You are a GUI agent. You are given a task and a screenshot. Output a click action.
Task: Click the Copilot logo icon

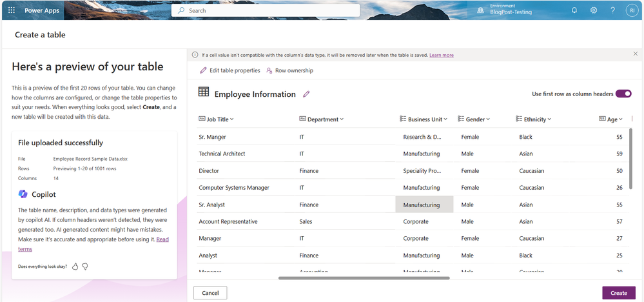(23, 194)
